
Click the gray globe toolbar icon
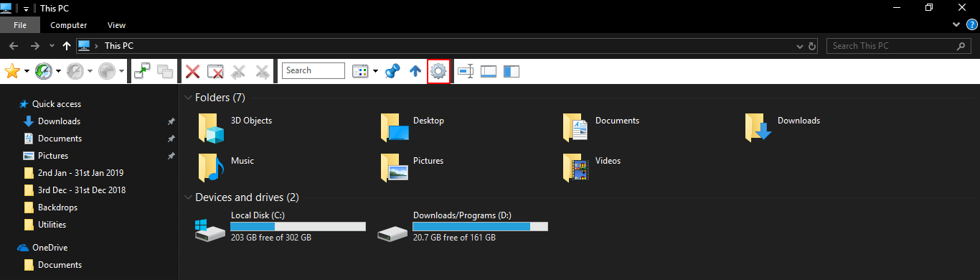(x=107, y=71)
